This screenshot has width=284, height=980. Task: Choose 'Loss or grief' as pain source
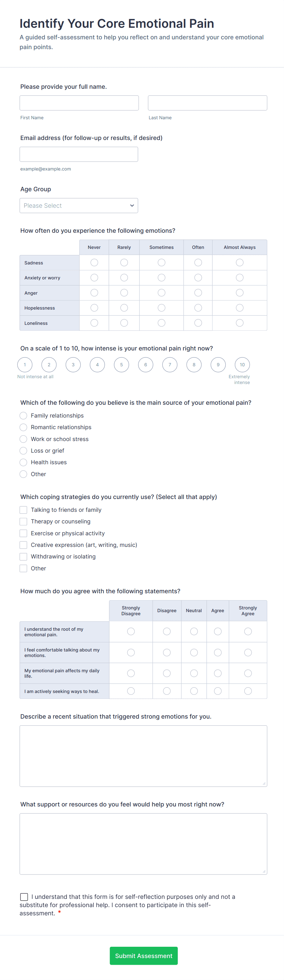[x=23, y=451]
